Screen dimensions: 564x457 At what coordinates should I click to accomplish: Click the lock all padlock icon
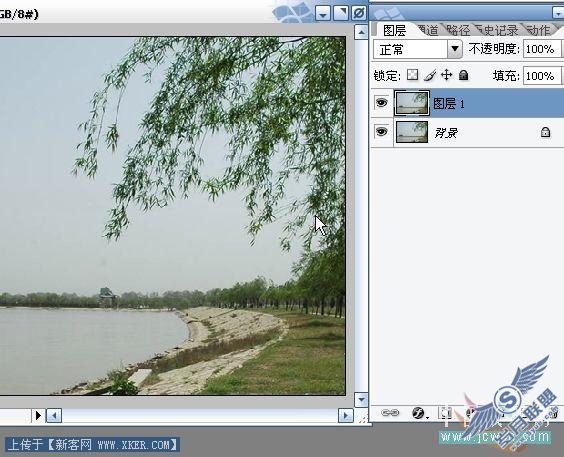click(x=464, y=75)
